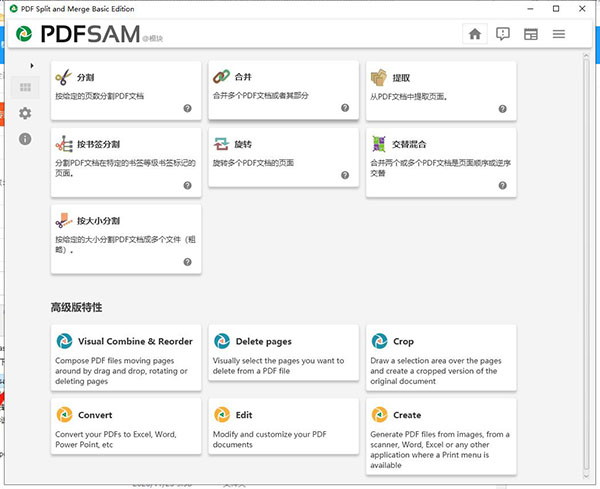Click the 旋转 rotate module icon
Screen dimensions: 600x489
pyautogui.click(x=221, y=144)
